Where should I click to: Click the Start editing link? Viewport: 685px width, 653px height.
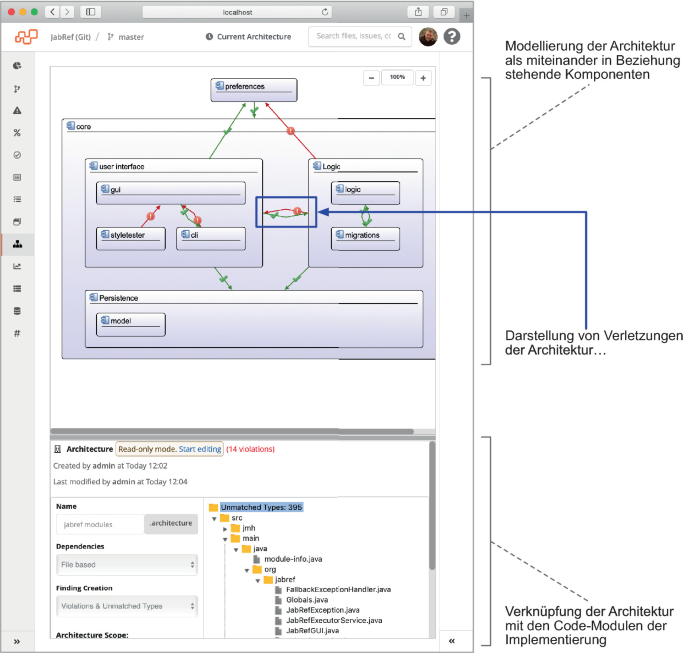(200, 449)
